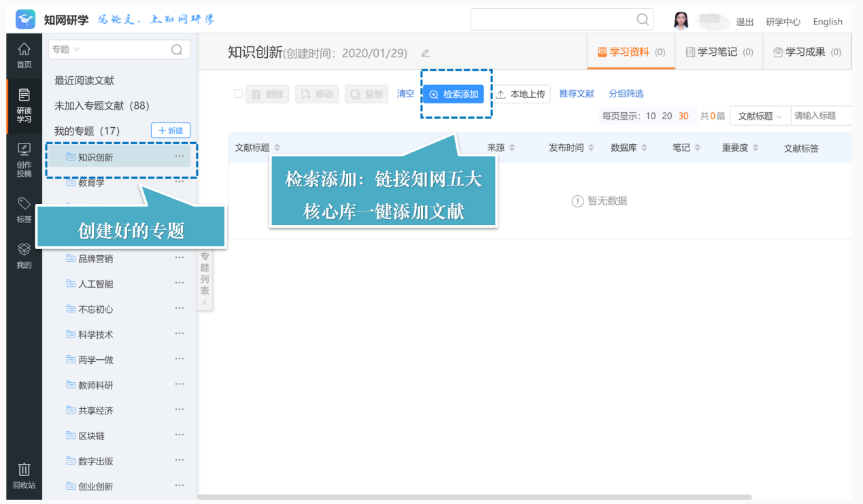Image resolution: width=863 pixels, height=504 pixels.
Task: Switch to the 学习成果 tab
Action: click(x=807, y=52)
